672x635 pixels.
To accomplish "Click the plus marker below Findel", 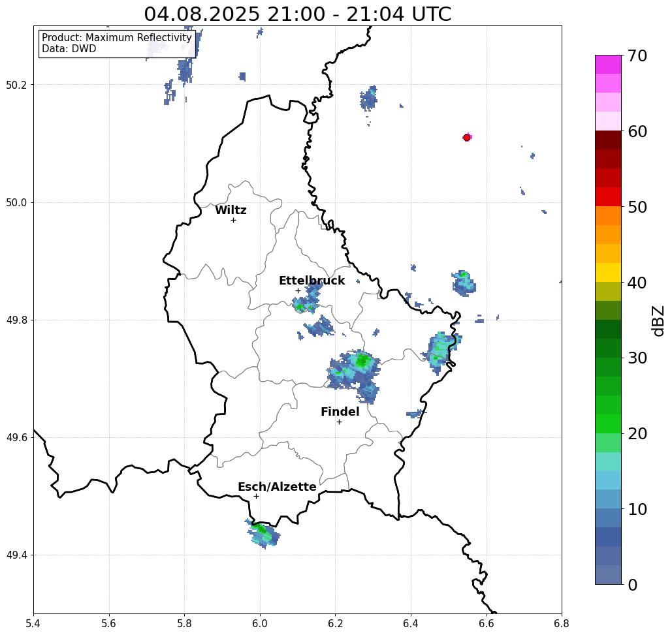I will tap(339, 422).
